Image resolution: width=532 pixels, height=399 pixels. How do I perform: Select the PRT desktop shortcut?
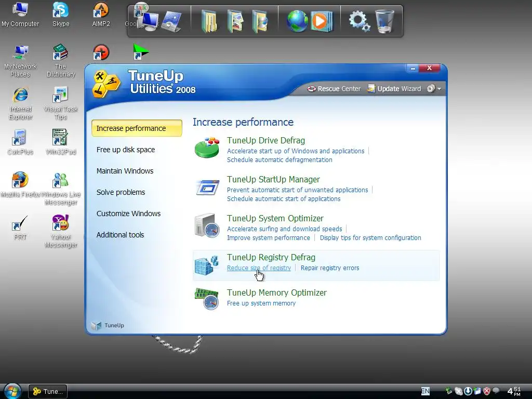20,228
